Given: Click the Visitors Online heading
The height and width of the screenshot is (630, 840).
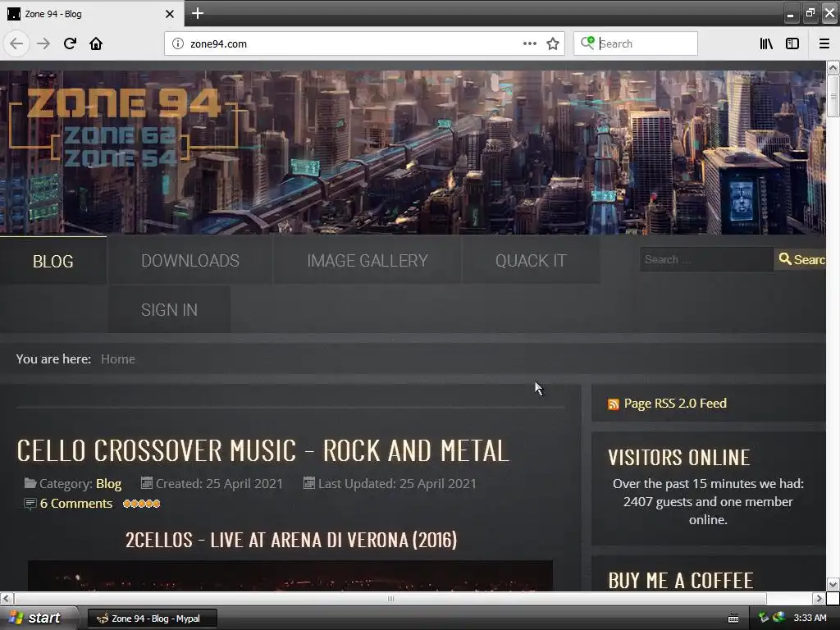Looking at the screenshot, I should tap(678, 458).
